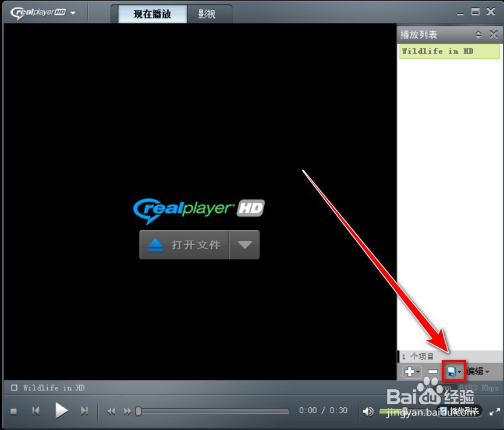Open the RealPlayer HD logo menu
Image resolution: width=504 pixels, height=430 pixels.
coord(42,13)
